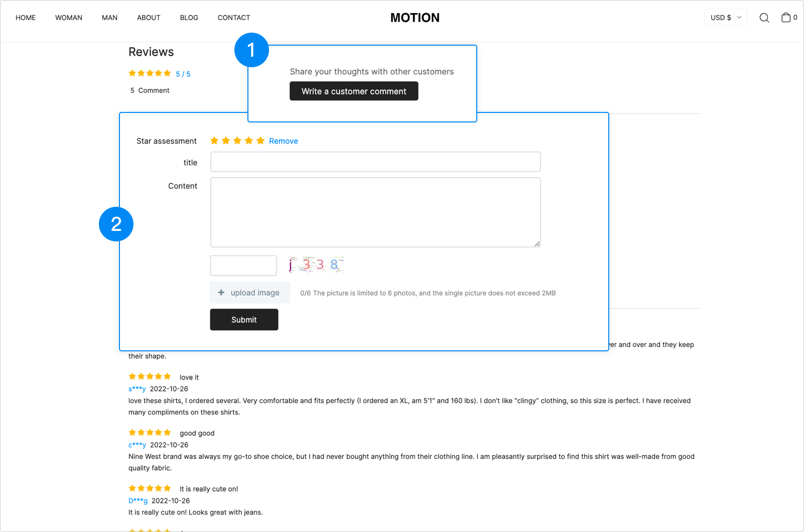804x532 pixels.
Task: Click Write a customer comment button
Action: [354, 91]
